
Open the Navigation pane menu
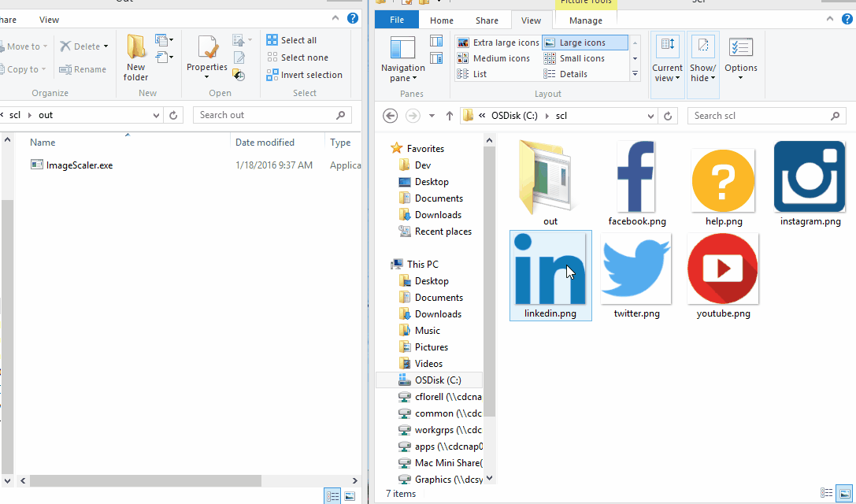403,60
